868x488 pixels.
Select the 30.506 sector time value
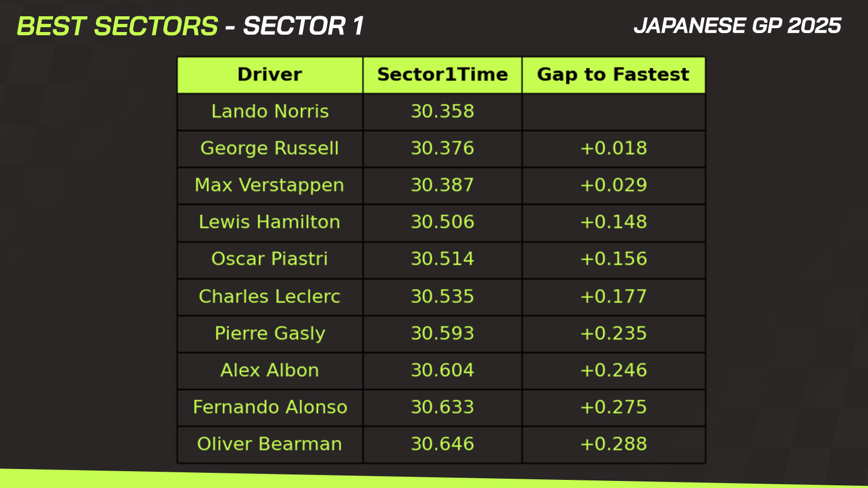(x=442, y=222)
